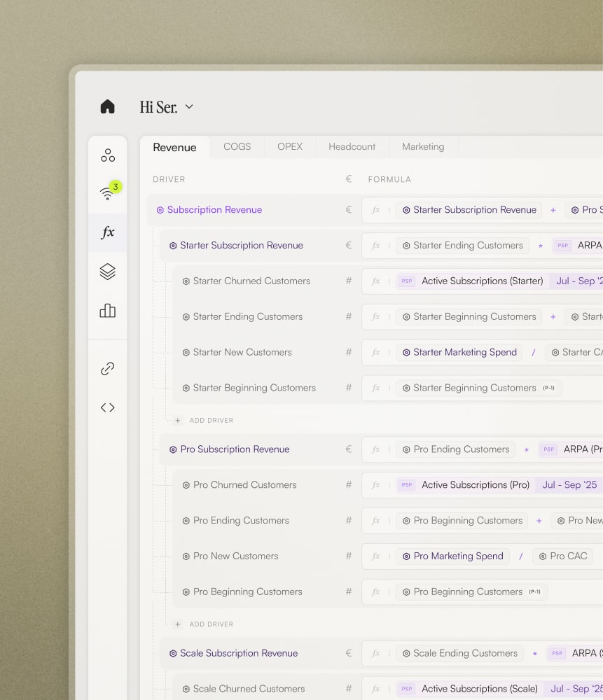
Task: Open the Headcount tab
Action: pos(352,147)
